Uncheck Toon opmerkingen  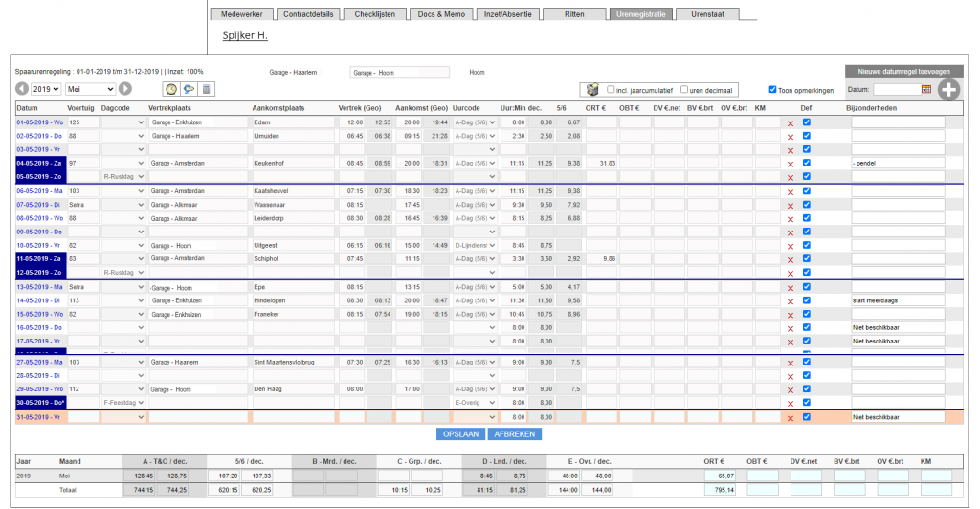[772, 89]
